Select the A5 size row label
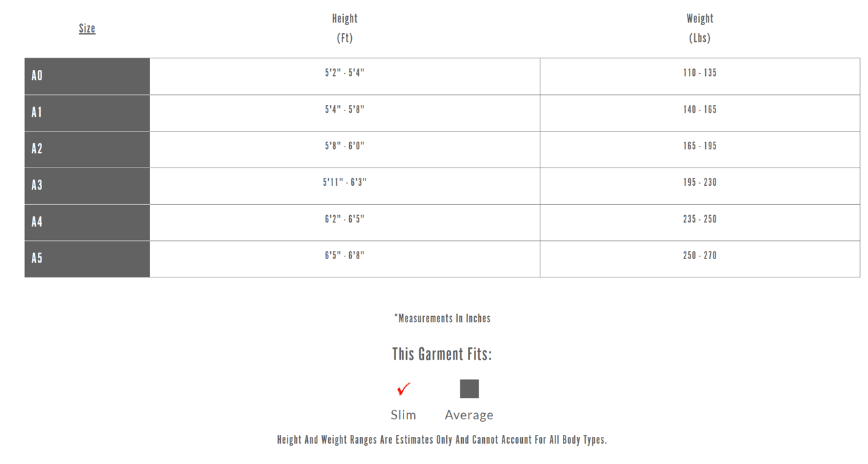 [x=37, y=258]
